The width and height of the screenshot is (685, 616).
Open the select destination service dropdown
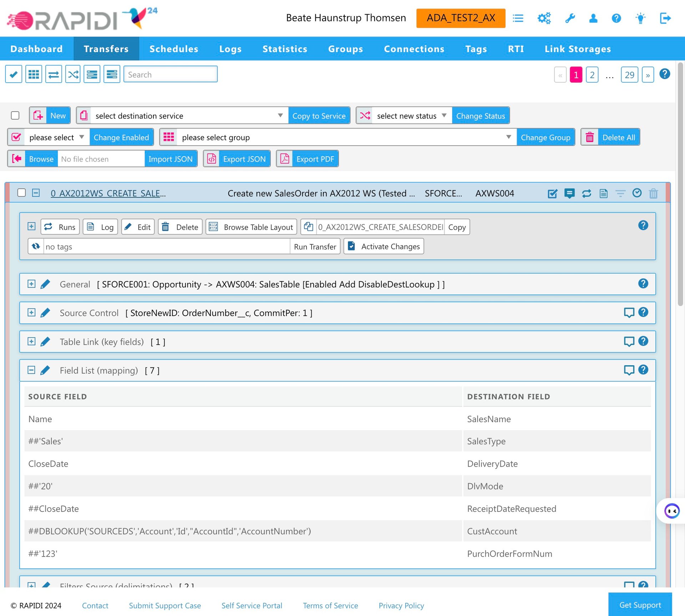coord(189,116)
